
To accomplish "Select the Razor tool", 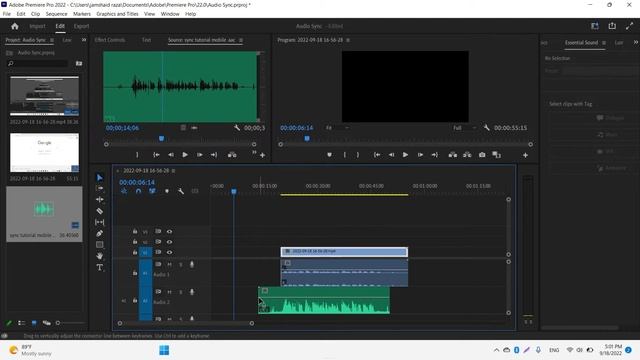I will (100, 211).
